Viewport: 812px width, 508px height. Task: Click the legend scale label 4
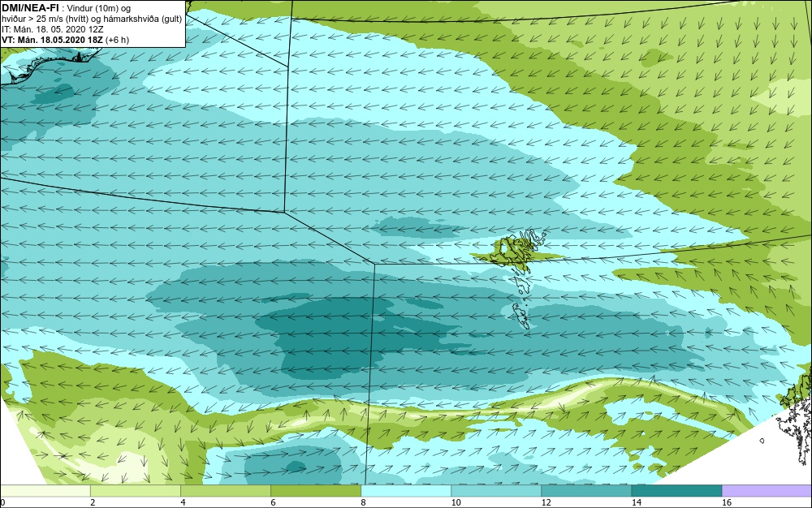tap(183, 502)
